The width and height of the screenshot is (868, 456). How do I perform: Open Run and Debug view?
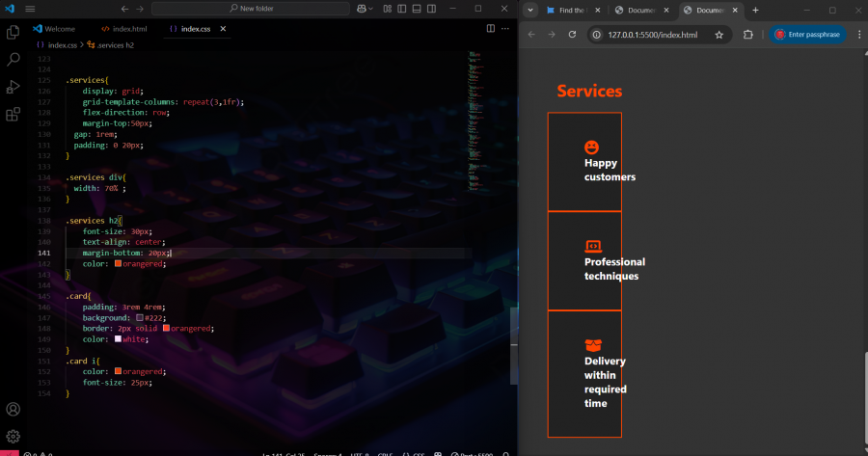(x=14, y=87)
